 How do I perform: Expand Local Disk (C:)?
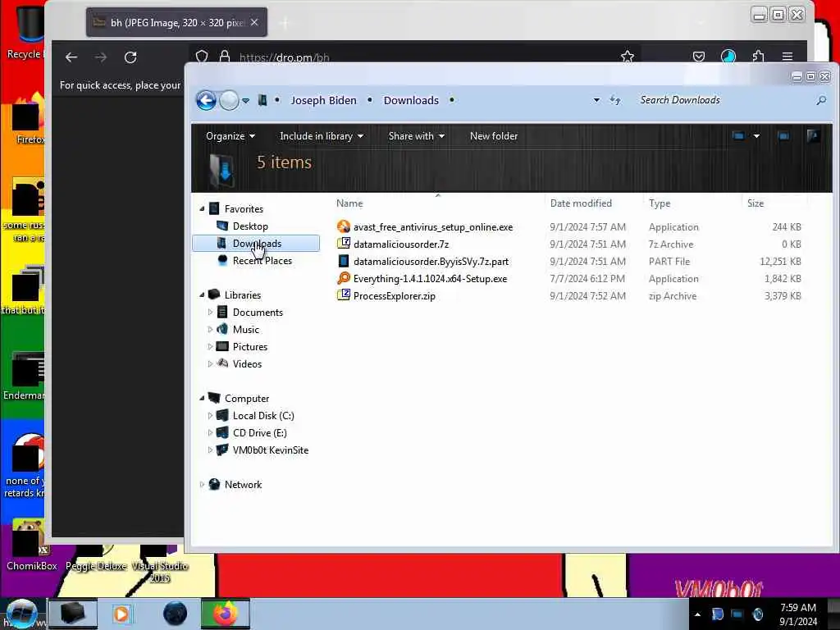coord(210,415)
